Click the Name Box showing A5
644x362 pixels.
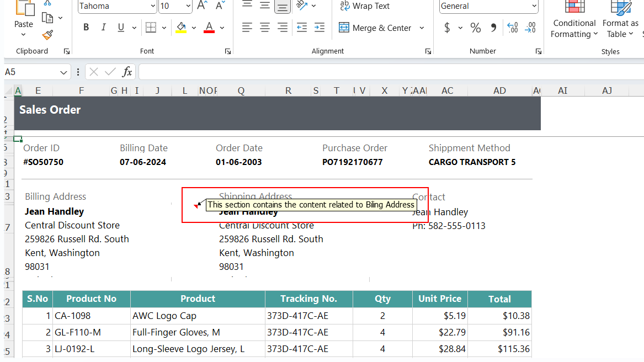tap(31, 72)
